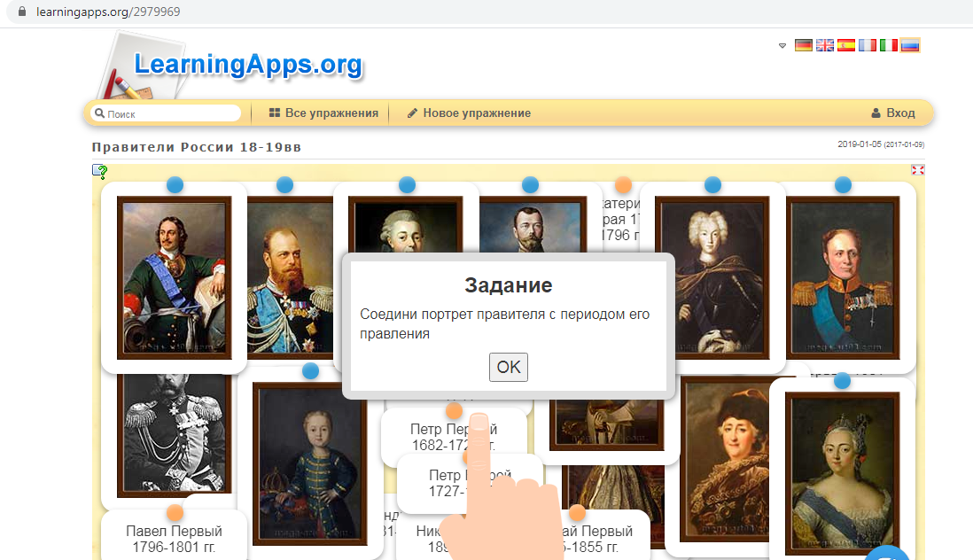The height and width of the screenshot is (560, 973).
Task: Open the language dropdown arrow beside flags
Action: coord(782,46)
